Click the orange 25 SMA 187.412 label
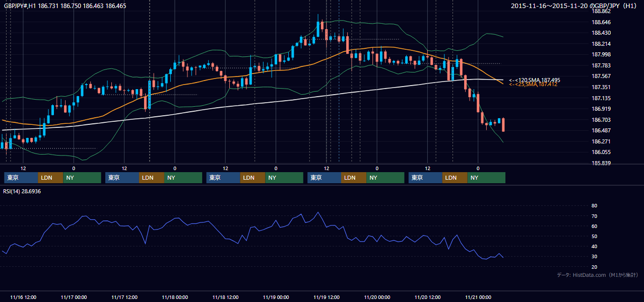Viewport: 644px width, 302px height. coord(533,85)
